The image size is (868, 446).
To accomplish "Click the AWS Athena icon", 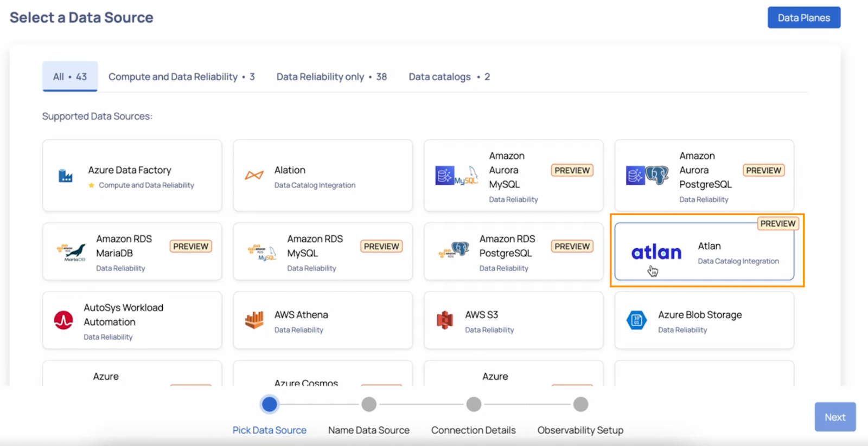I will pyautogui.click(x=254, y=320).
